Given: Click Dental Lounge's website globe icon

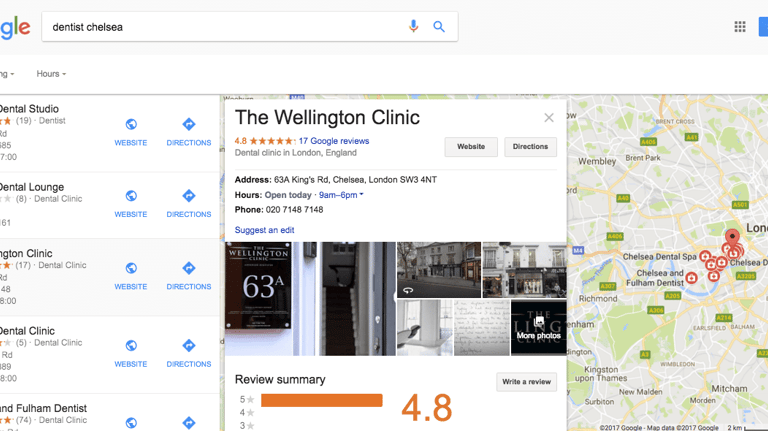Looking at the screenshot, I should [x=131, y=196].
